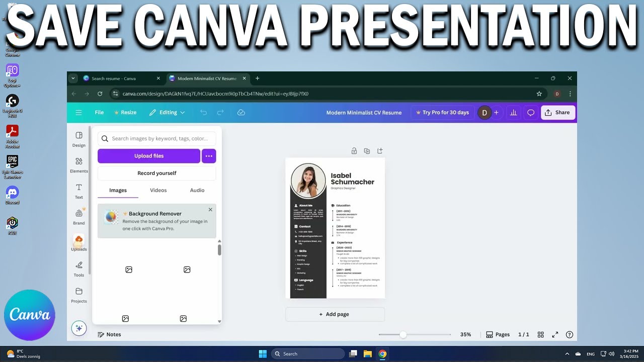Open the Elements sidebar panel
The image size is (644, 362).
[79, 165]
